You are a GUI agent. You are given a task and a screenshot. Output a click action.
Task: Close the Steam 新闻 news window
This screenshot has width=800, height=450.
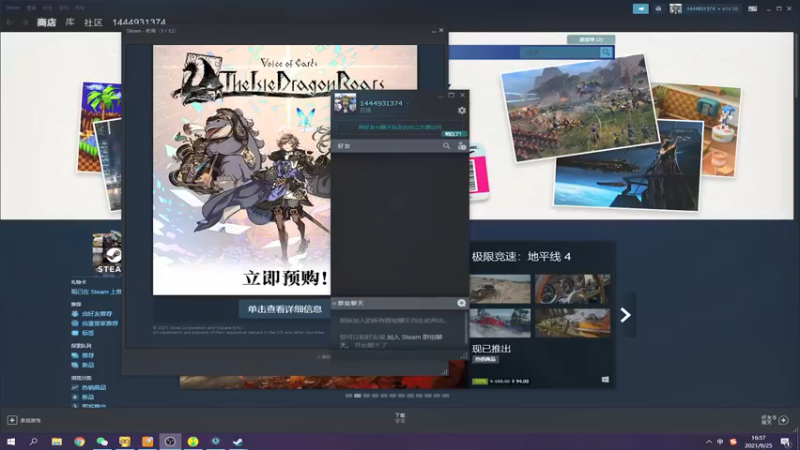pyautogui.click(x=441, y=31)
